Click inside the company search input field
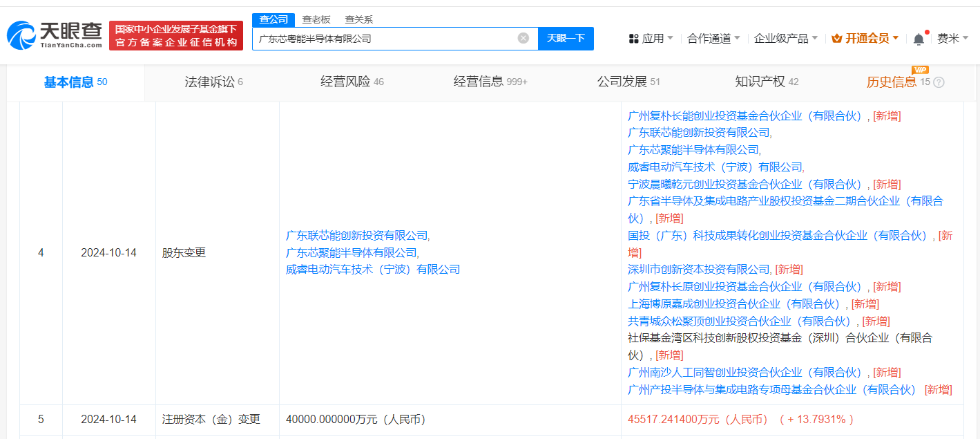Screen dimensions: 980x439 387,39
